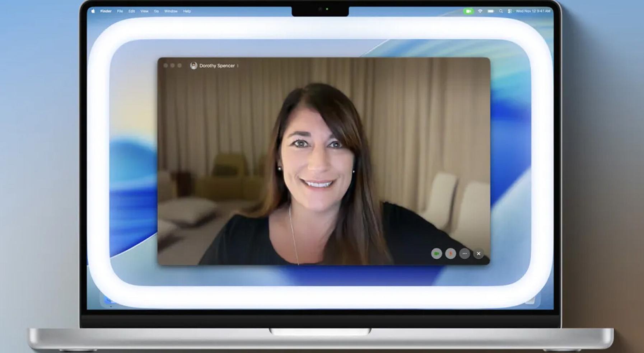Open the View menu
644x353 pixels.
click(x=144, y=11)
